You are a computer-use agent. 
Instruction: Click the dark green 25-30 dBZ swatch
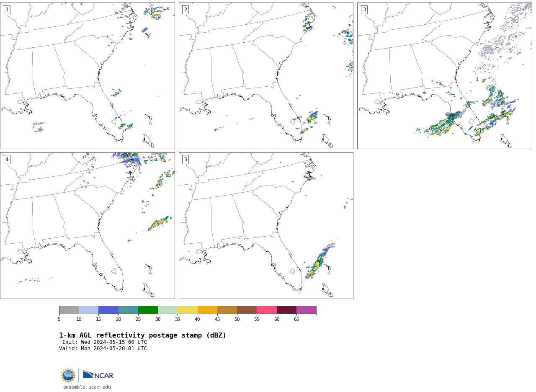tap(148, 310)
